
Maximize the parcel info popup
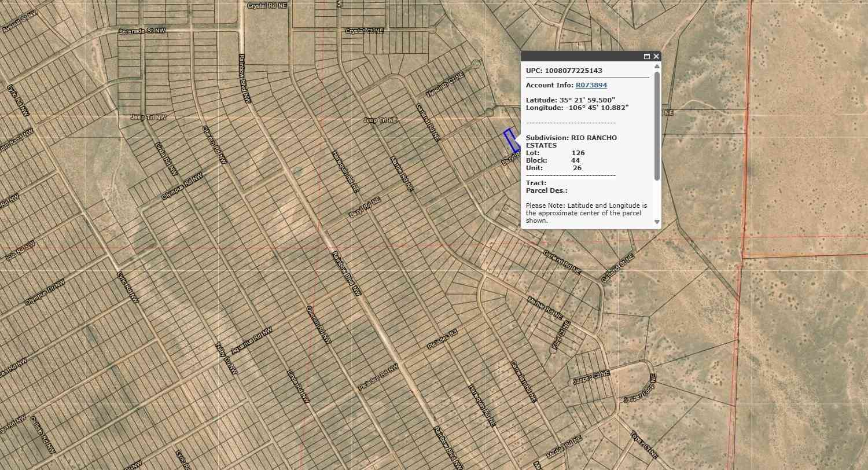point(647,57)
